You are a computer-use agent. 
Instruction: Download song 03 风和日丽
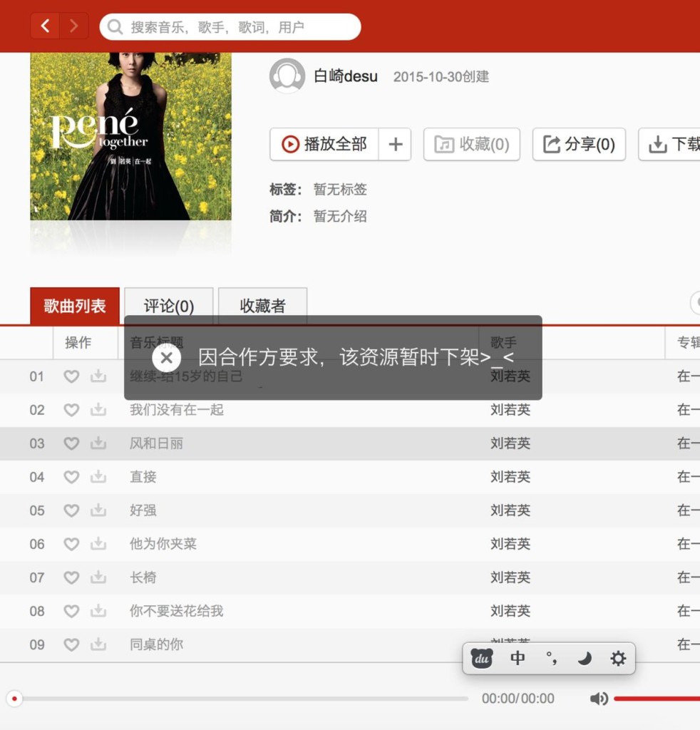point(98,443)
